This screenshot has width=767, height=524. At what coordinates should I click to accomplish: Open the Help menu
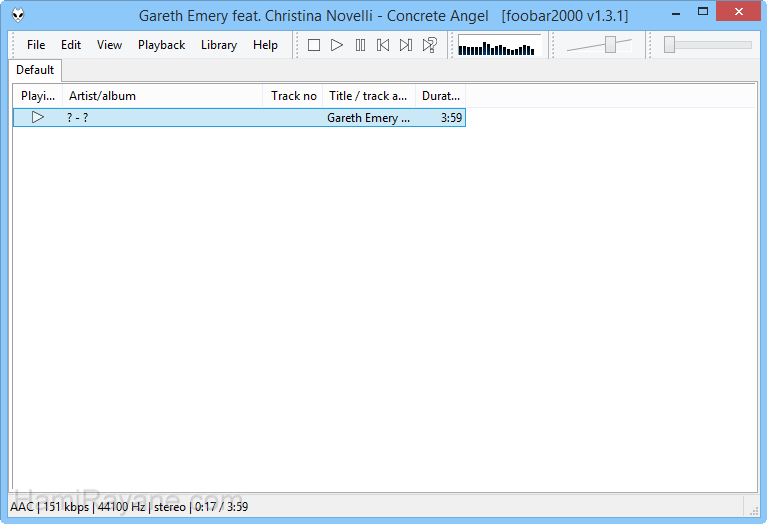pos(265,45)
